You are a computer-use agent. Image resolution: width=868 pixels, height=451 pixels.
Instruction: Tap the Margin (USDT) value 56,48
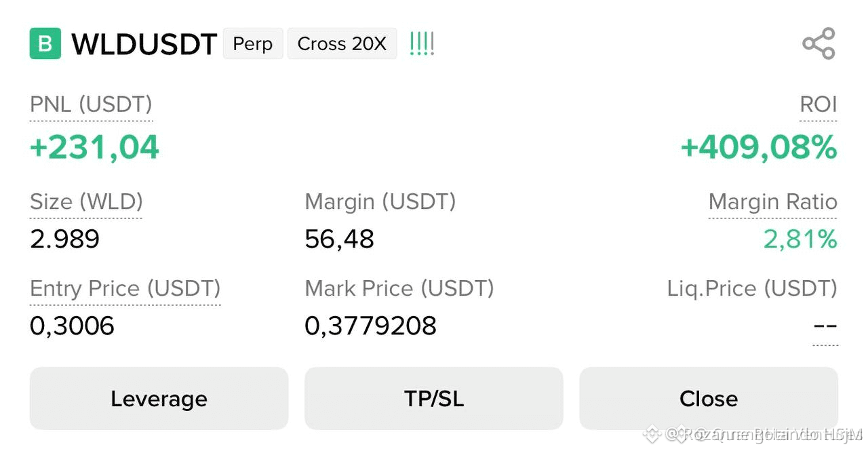coord(339,239)
